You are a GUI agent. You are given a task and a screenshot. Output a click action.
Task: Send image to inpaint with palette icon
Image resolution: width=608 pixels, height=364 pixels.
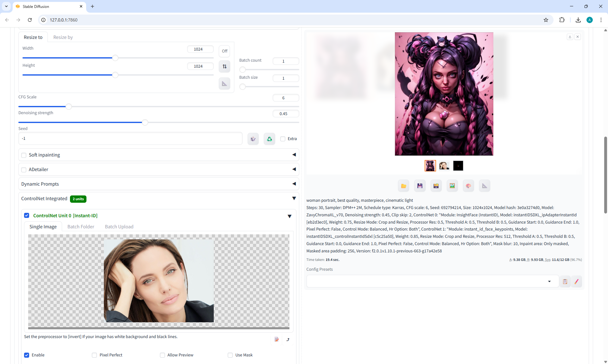(x=468, y=186)
